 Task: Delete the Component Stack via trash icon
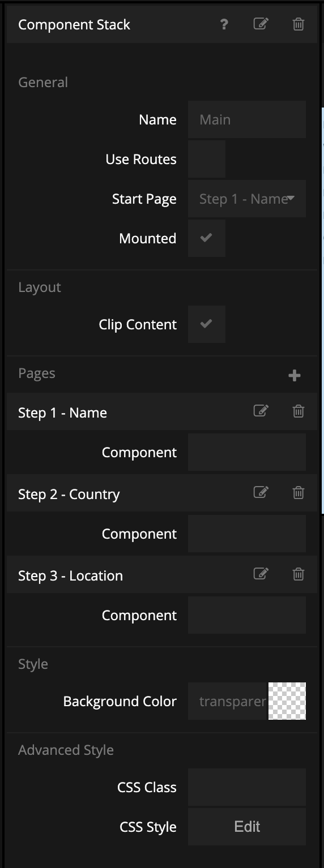click(x=299, y=24)
